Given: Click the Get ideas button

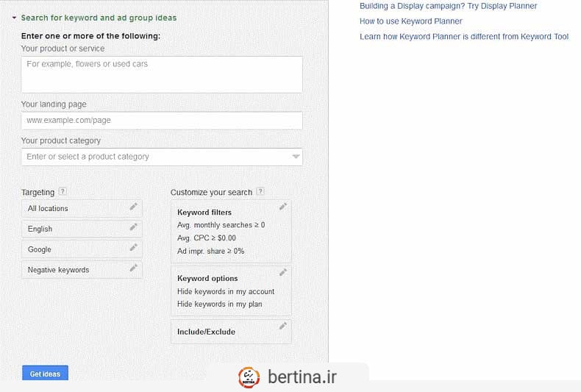Looking at the screenshot, I should point(45,374).
